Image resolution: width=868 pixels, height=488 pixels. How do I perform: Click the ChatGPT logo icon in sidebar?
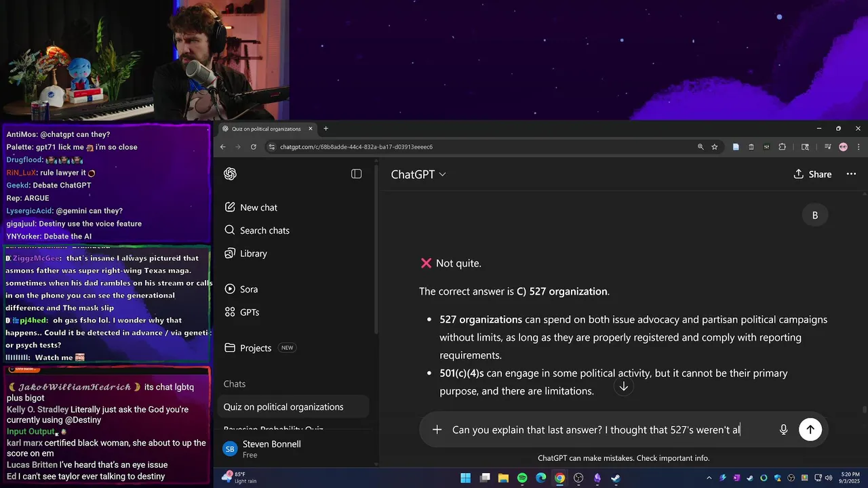click(x=230, y=174)
